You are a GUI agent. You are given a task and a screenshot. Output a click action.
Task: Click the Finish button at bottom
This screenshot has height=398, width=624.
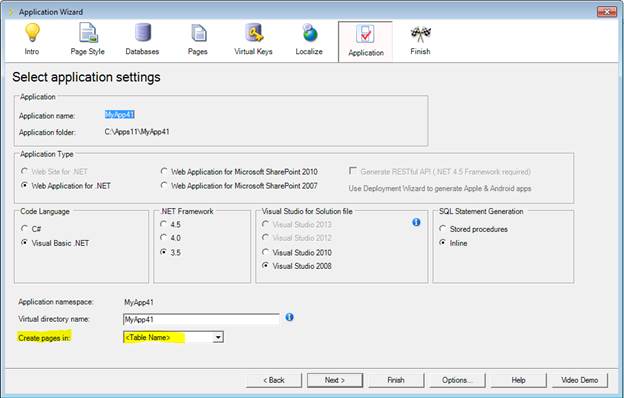coord(396,380)
